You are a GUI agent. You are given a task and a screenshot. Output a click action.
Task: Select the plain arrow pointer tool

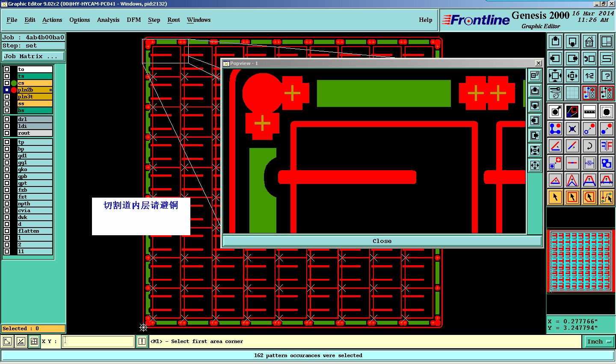555,197
